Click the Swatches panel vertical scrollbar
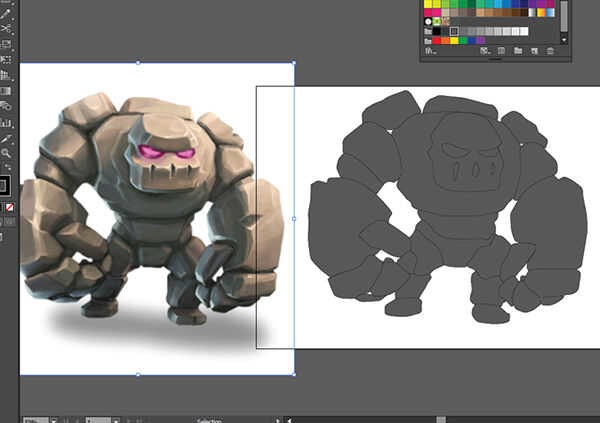Image resolution: width=600 pixels, height=423 pixels. pyautogui.click(x=564, y=16)
